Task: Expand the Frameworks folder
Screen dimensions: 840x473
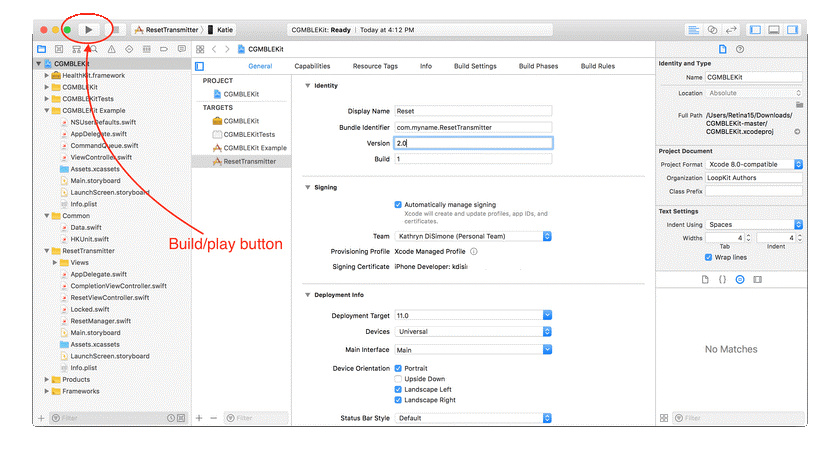Action: (47, 392)
